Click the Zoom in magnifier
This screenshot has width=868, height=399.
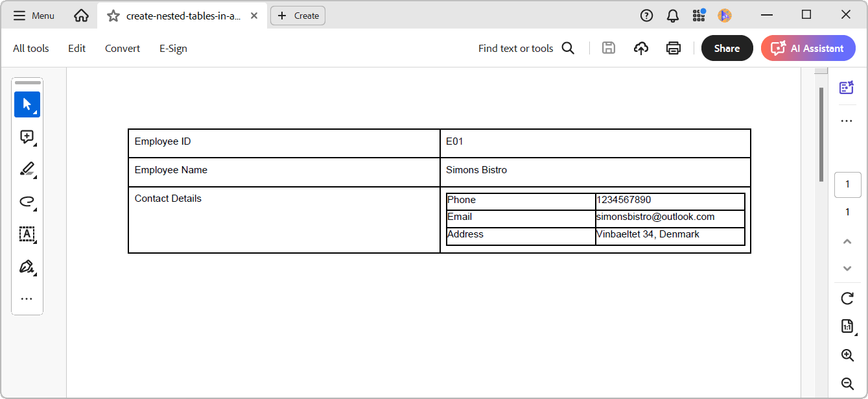click(x=847, y=355)
